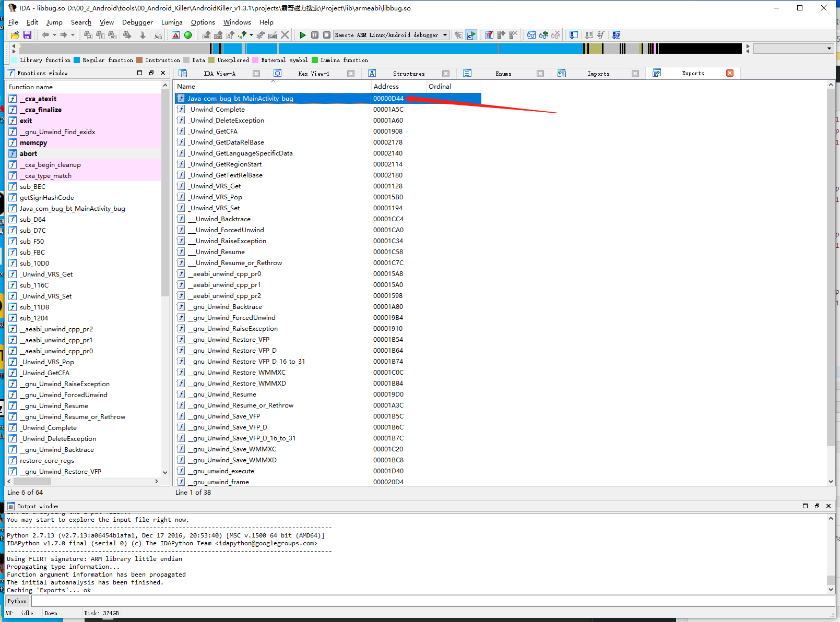Navigate back with the back arrow icon

(45, 35)
